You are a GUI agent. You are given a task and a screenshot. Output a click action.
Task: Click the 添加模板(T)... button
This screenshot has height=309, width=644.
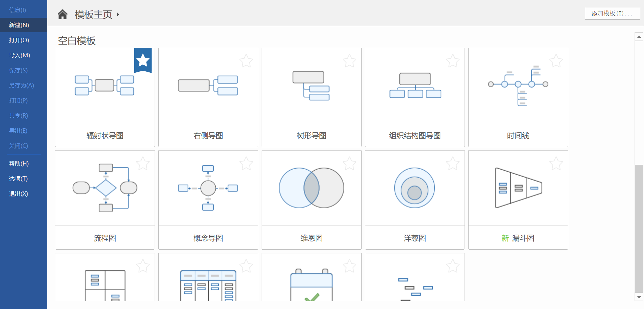click(612, 13)
